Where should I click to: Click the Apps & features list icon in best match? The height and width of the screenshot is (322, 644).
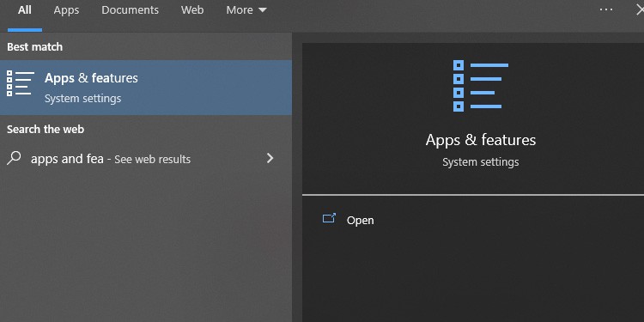pos(21,83)
